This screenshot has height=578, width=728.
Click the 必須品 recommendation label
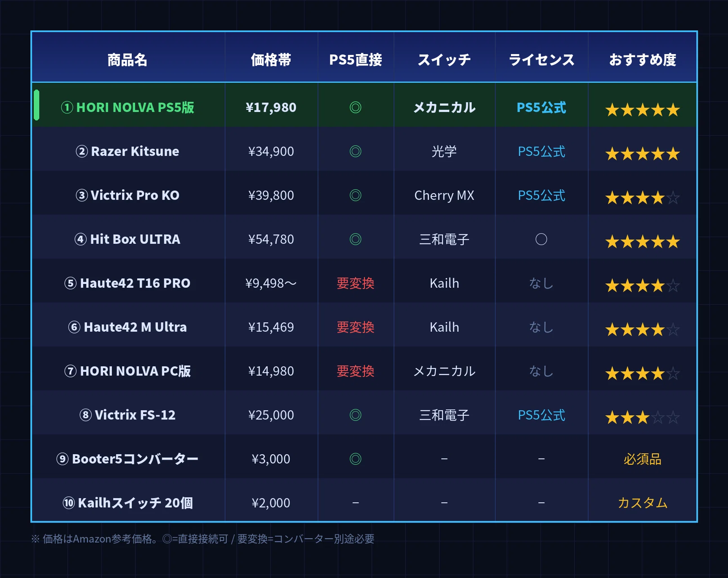tap(642, 459)
